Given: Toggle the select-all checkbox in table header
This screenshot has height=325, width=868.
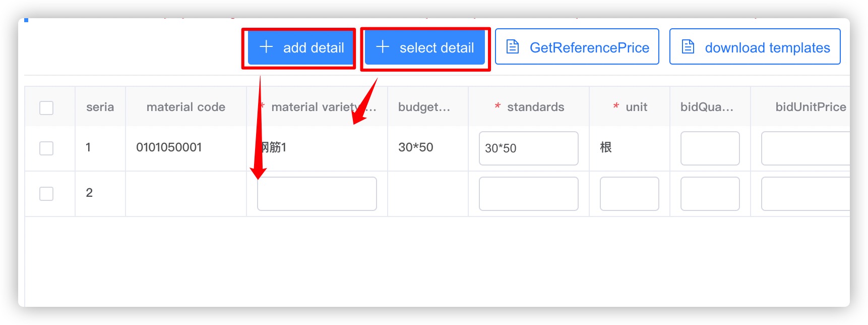Looking at the screenshot, I should pyautogui.click(x=46, y=107).
